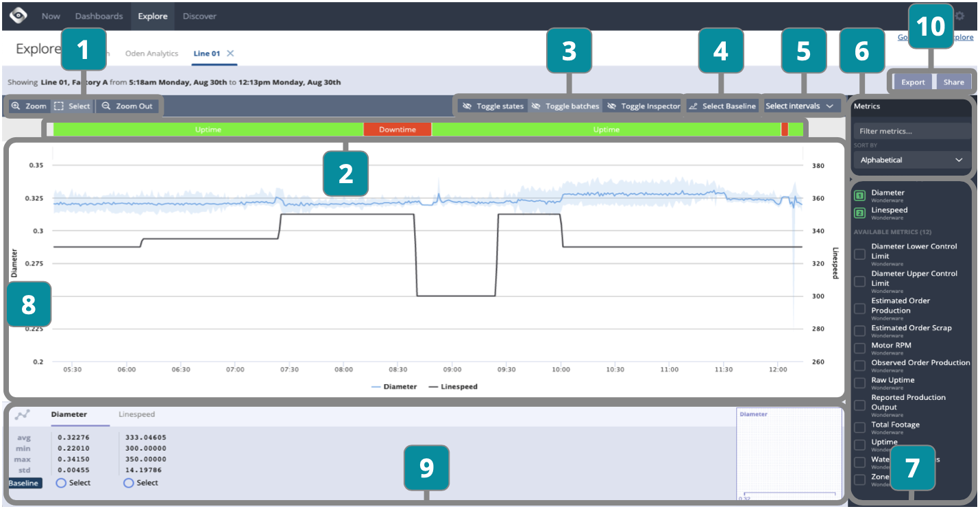Click the Select Baseline chart icon
The width and height of the screenshot is (980, 509).
(694, 106)
